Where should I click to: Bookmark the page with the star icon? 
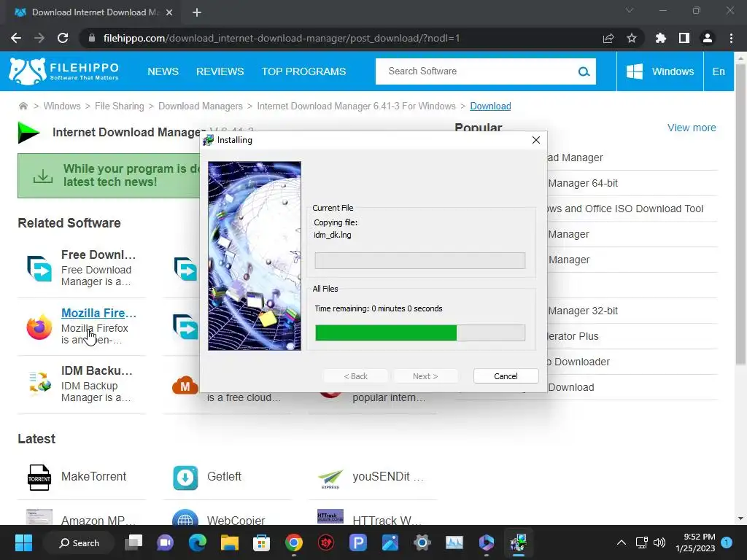(632, 38)
